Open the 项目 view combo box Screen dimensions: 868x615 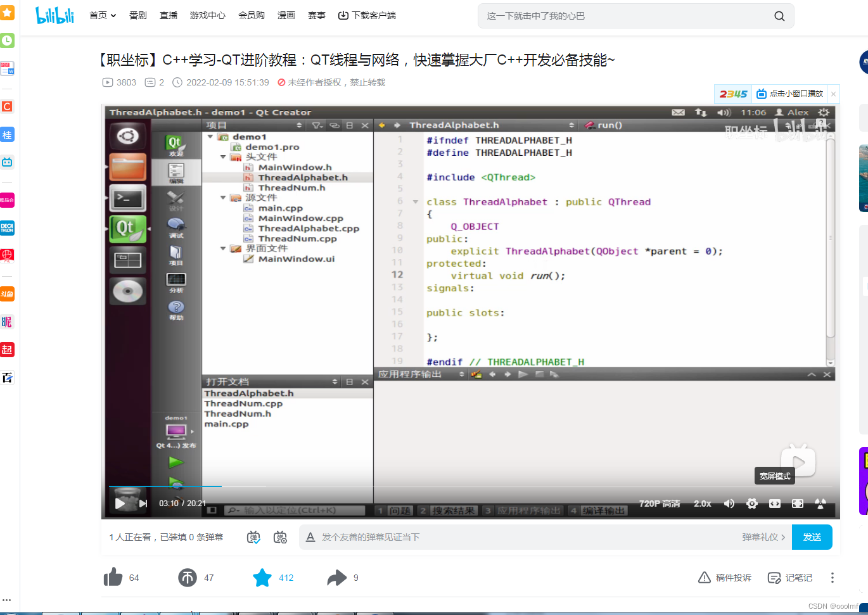coord(254,125)
